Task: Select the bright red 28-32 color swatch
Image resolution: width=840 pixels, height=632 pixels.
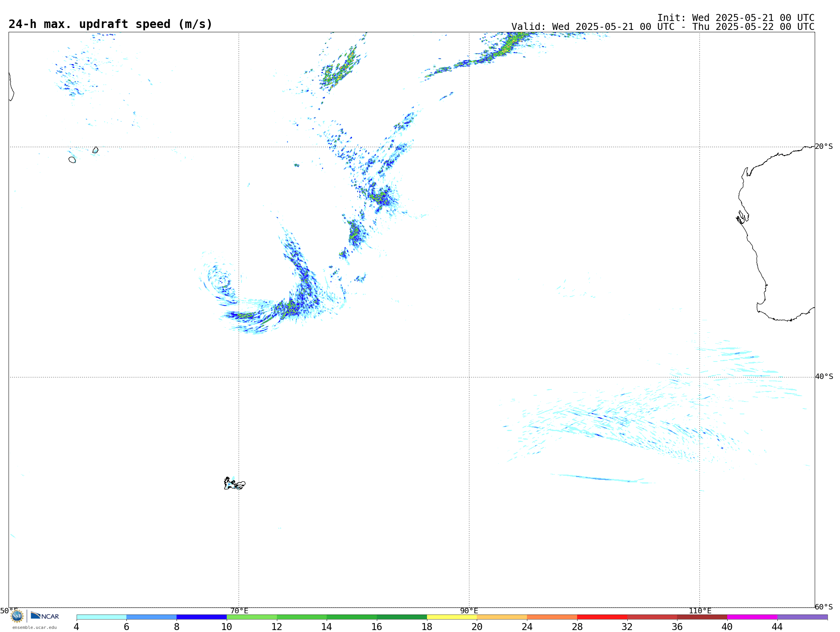Action: pos(602,617)
